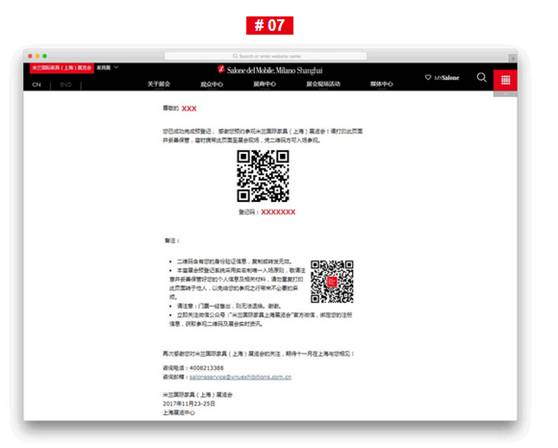Click the Salone del Mobile Milano Shanghai logo
The image size is (558, 448).
(270, 70)
